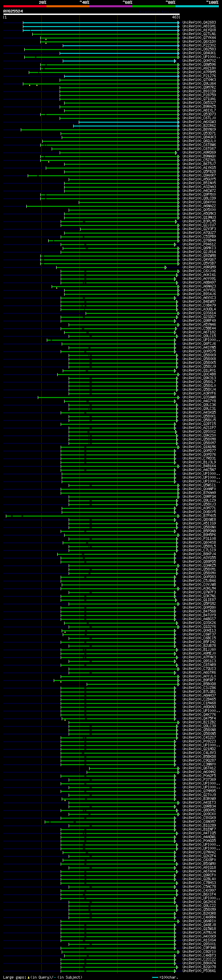Click the white query sequence ruler bar

click(91, 14)
